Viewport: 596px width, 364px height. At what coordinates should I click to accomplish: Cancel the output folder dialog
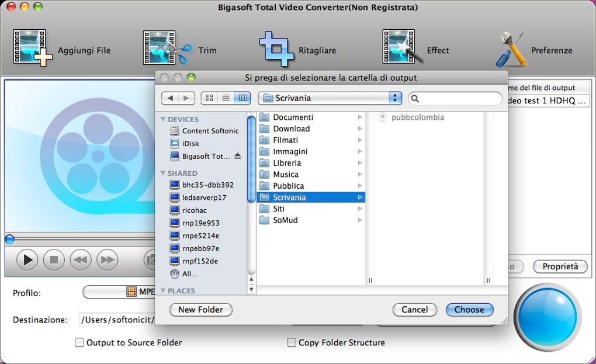point(415,310)
